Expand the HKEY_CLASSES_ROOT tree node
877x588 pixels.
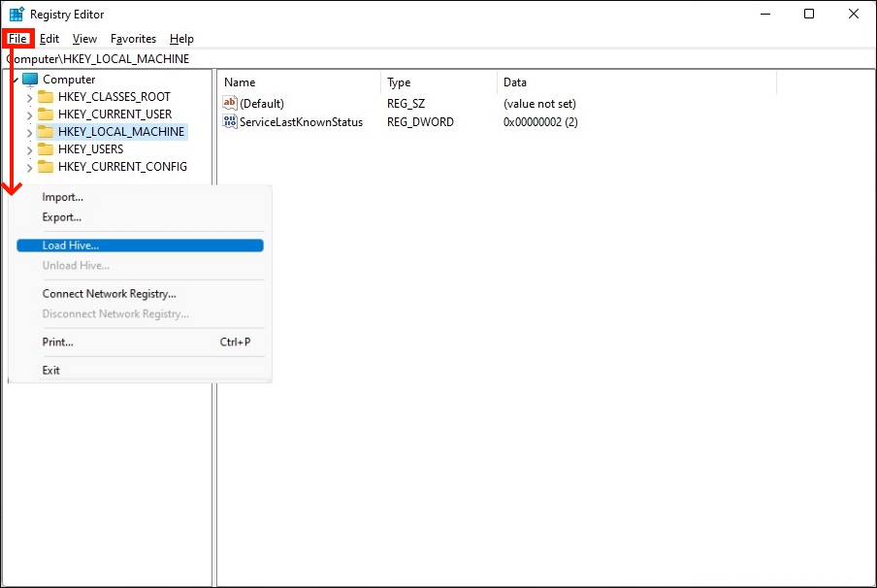29,97
